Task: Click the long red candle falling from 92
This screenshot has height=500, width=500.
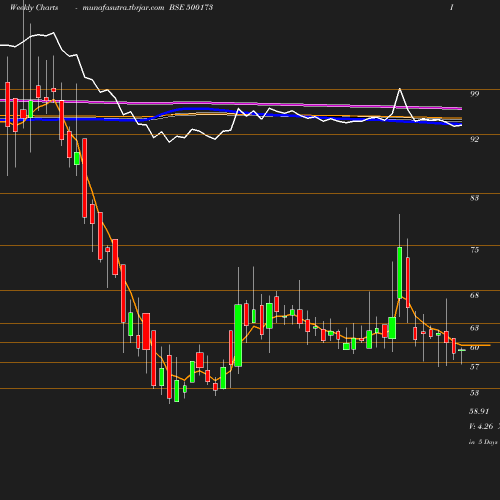Action: 85,178
